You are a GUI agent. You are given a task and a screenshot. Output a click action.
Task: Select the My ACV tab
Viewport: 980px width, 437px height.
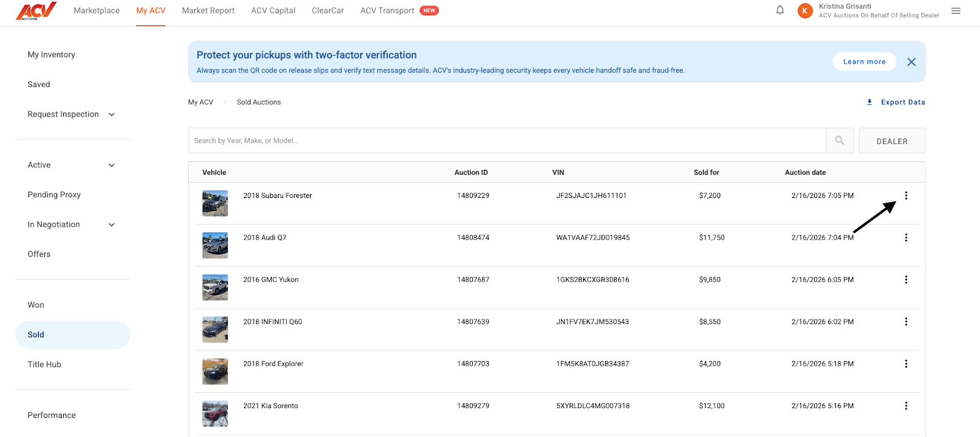(x=151, y=10)
